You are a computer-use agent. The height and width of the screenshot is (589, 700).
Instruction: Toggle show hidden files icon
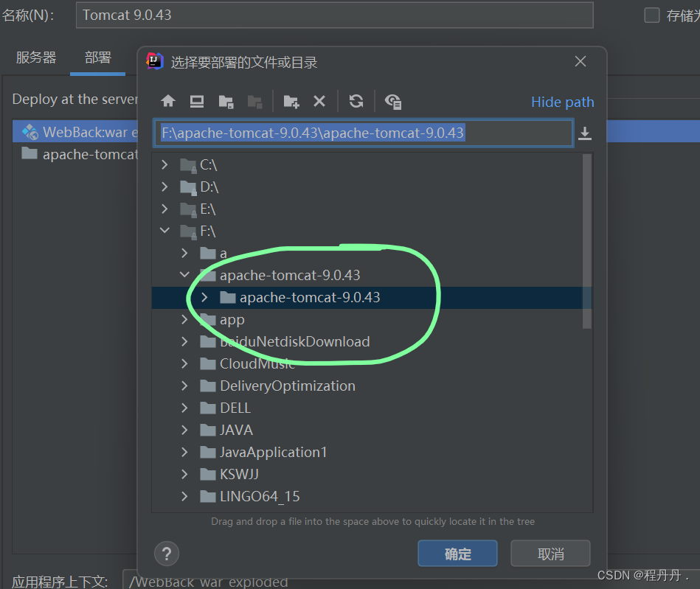tap(393, 102)
